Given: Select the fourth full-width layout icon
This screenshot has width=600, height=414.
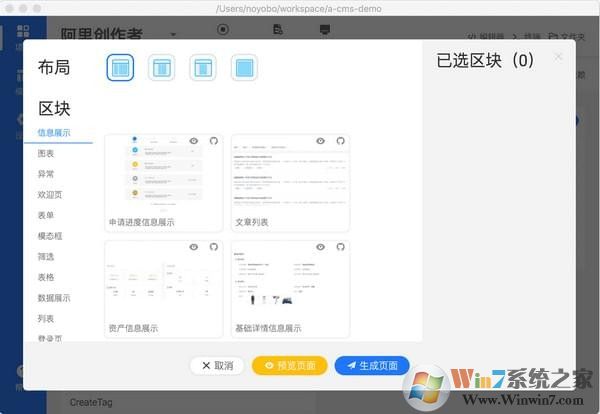Looking at the screenshot, I should (x=245, y=67).
